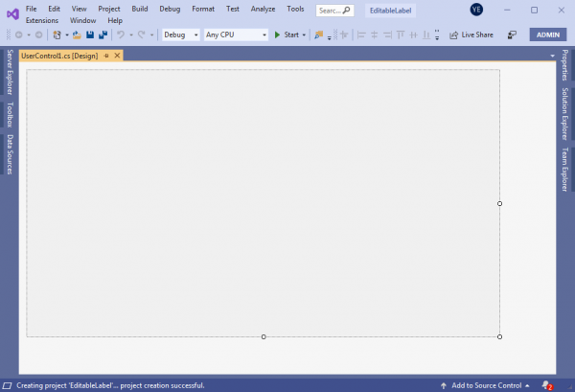Open the Analyze menu

pos(263,9)
